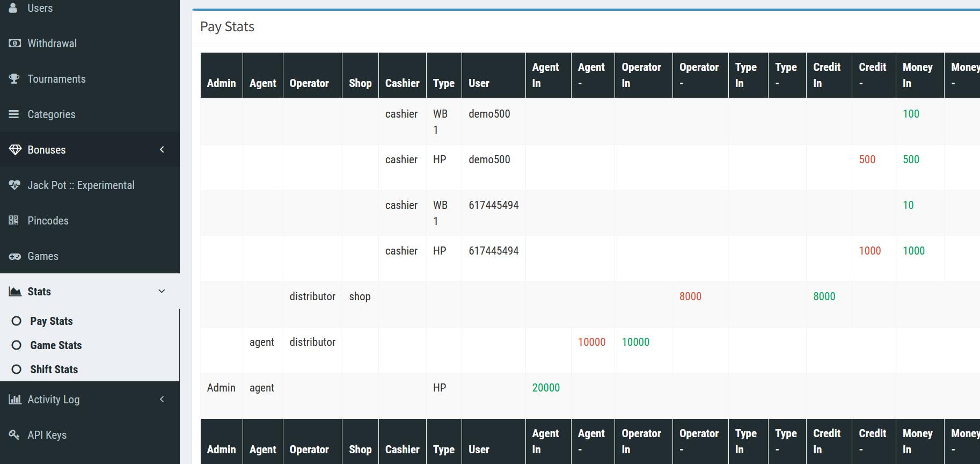
Task: Click the Stats area chart icon
Action: pyautogui.click(x=15, y=292)
